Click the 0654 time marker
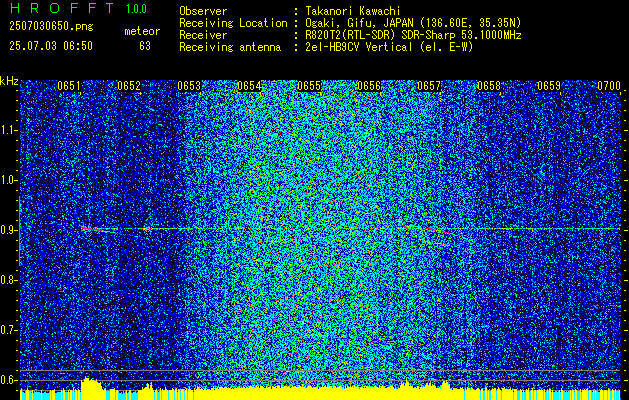 coord(249,86)
